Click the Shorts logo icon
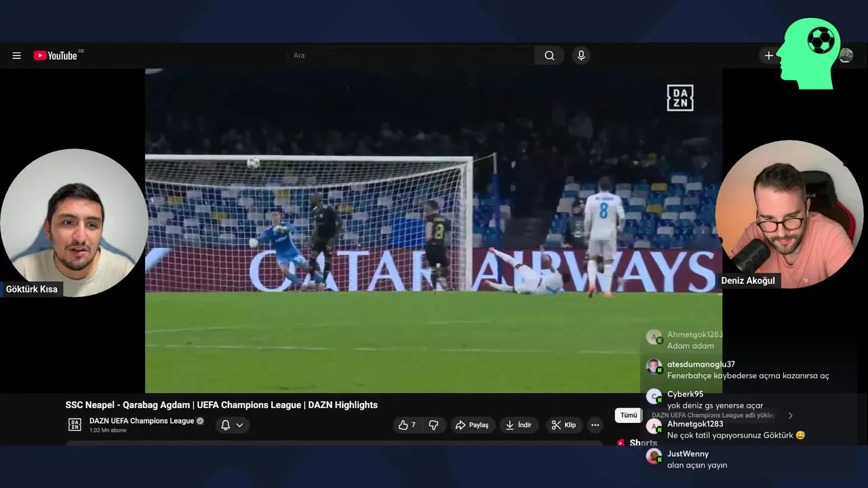Screen dimensions: 868x488 tap(620, 443)
